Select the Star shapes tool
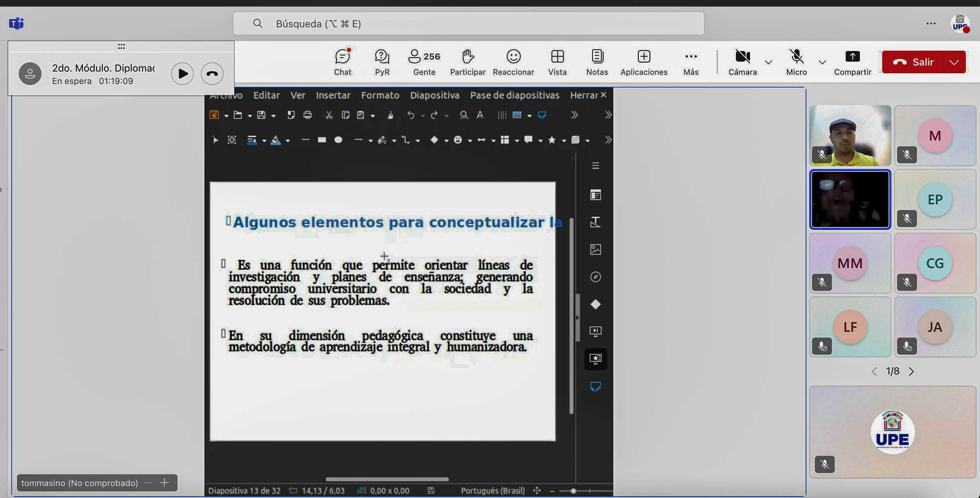 tap(552, 140)
